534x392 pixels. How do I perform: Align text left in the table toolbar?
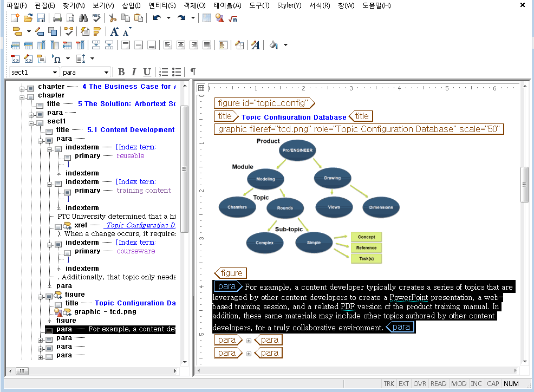pos(168,45)
